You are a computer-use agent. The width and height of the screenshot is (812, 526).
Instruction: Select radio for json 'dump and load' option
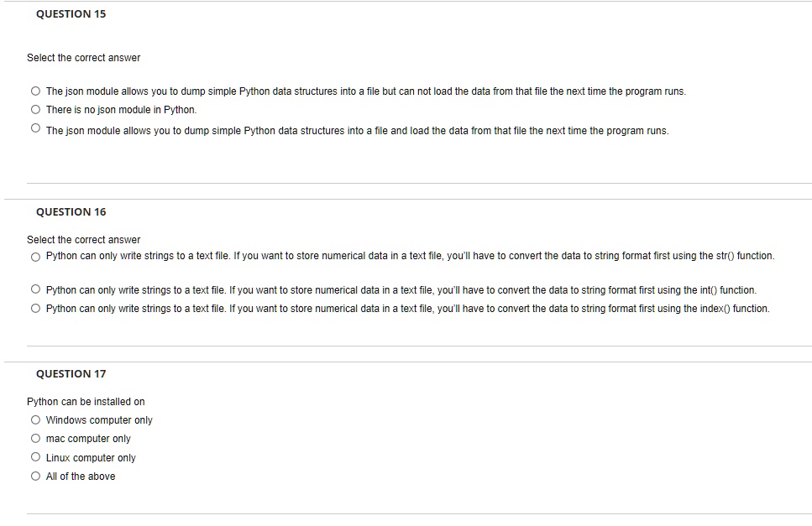click(x=35, y=128)
